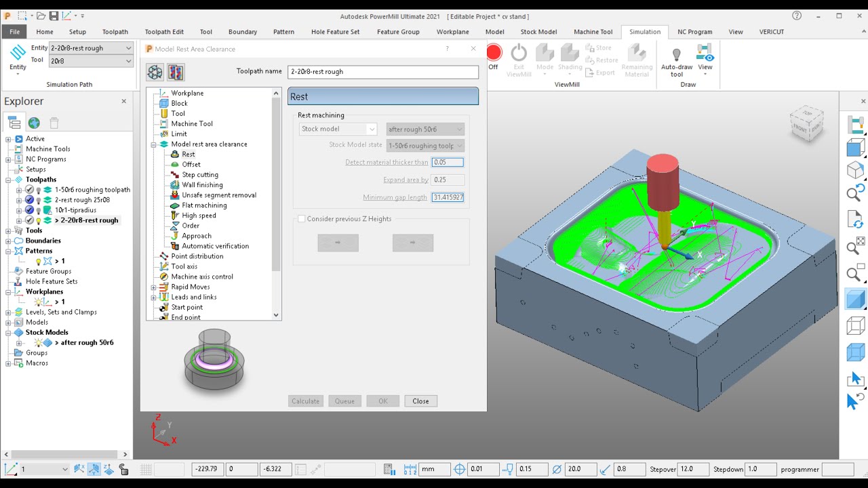Toggle lightbulb of pattern 1
Screen dimensions: 868x488
[x=39, y=261]
